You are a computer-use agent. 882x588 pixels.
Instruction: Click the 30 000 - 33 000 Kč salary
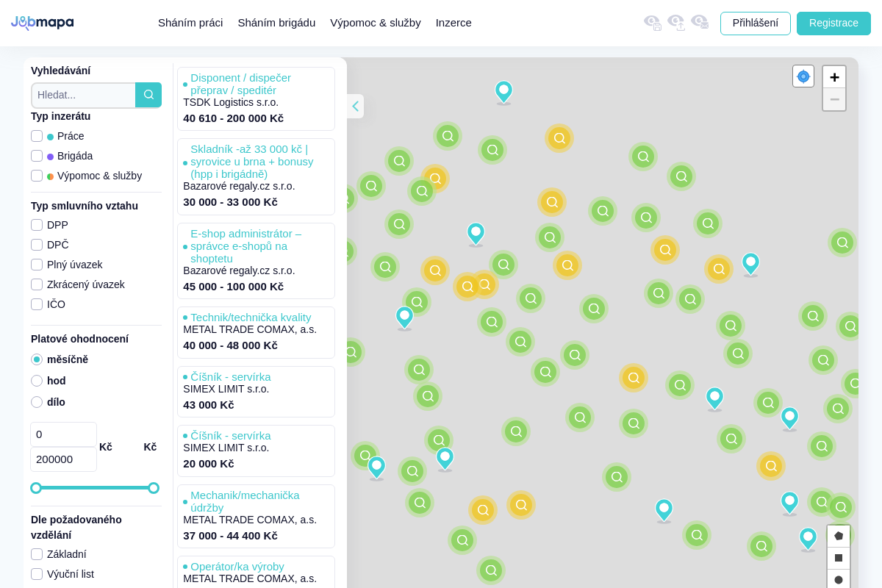230,202
